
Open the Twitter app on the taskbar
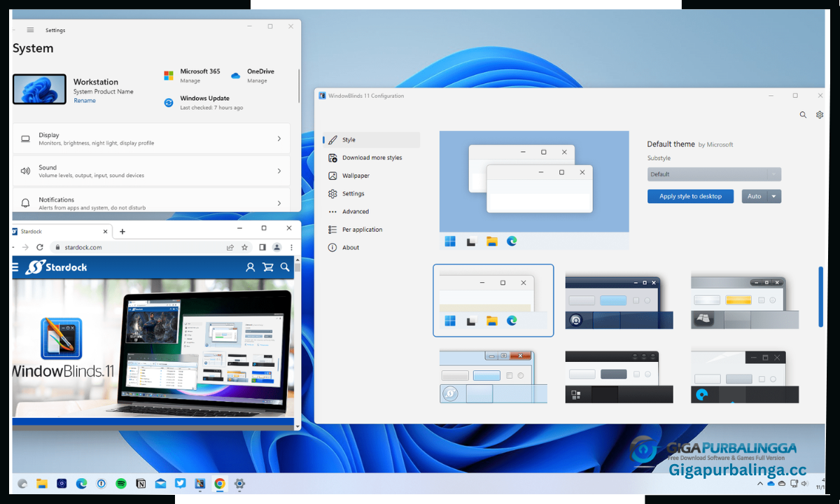[180, 483]
